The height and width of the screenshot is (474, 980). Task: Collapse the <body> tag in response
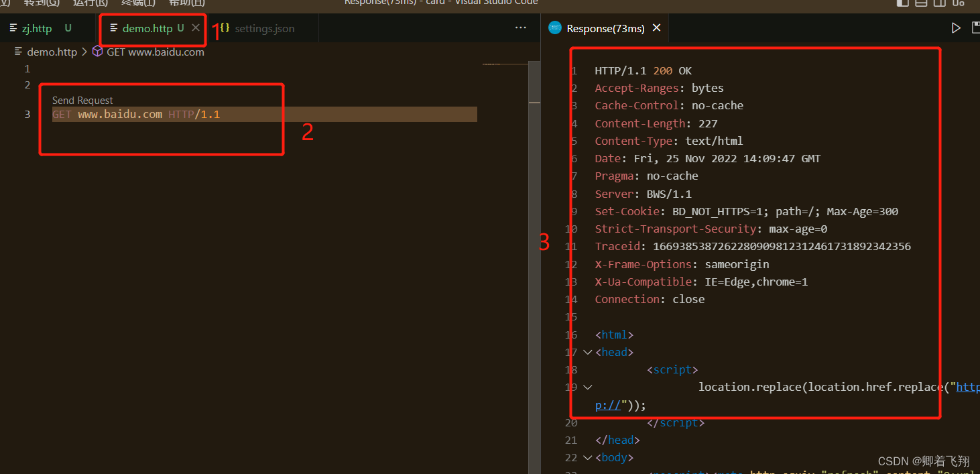588,457
